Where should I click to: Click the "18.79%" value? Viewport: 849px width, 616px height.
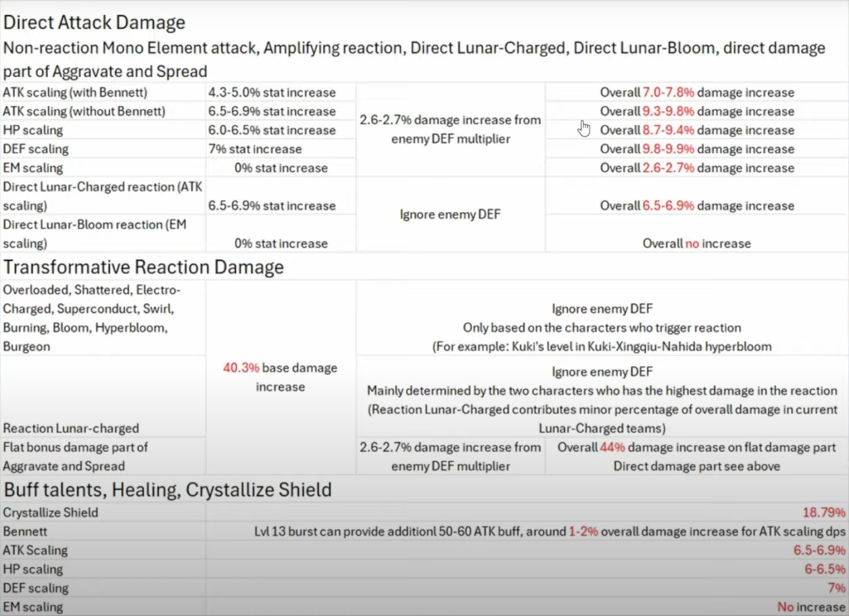point(824,513)
